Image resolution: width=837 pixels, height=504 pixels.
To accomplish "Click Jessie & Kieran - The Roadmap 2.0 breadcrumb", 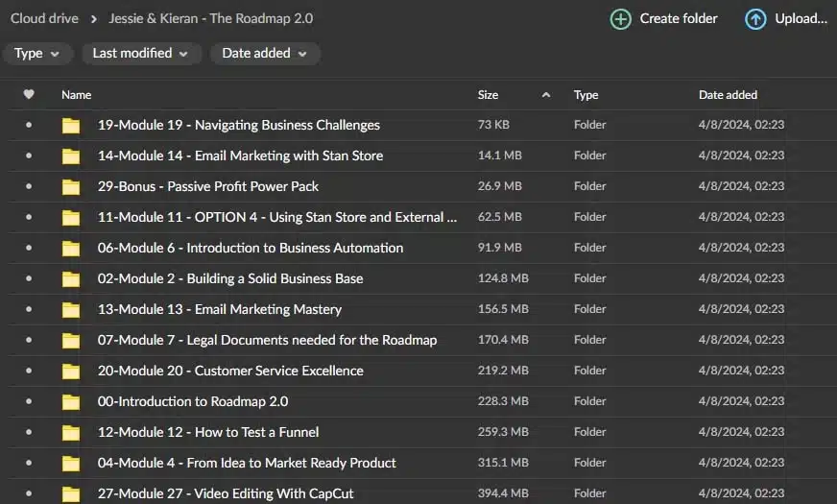I will pos(211,18).
